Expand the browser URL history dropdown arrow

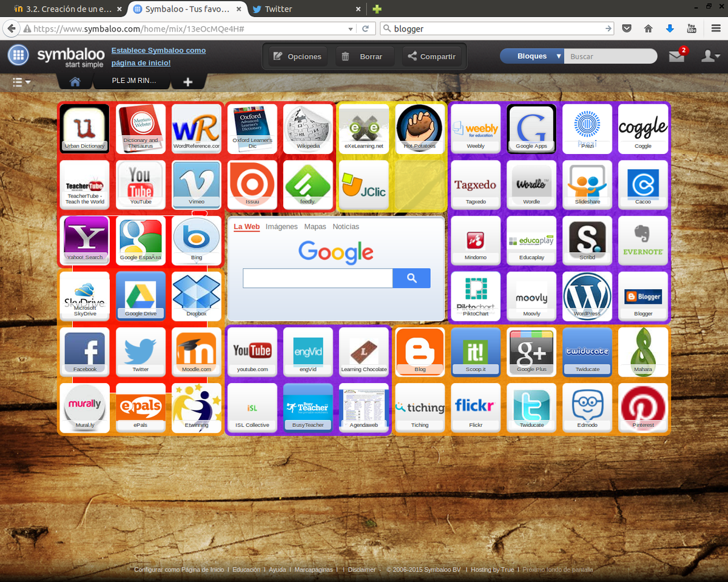click(350, 28)
